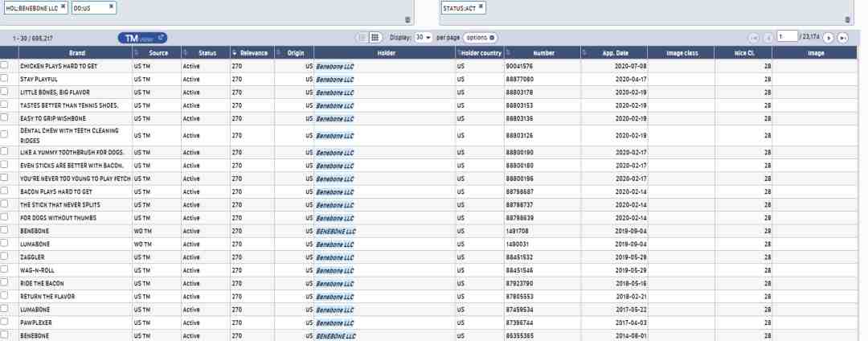Screen dimensions: 868x341
Task: Tick checkbox for EASY TO GRIP WISHBONE
Action: pyautogui.click(x=5, y=118)
